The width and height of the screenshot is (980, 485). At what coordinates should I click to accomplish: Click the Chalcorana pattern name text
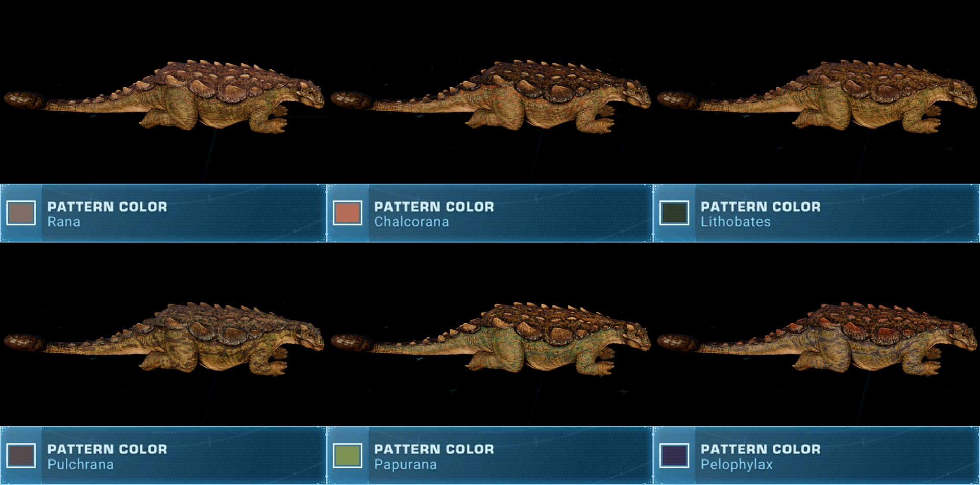pos(411,222)
